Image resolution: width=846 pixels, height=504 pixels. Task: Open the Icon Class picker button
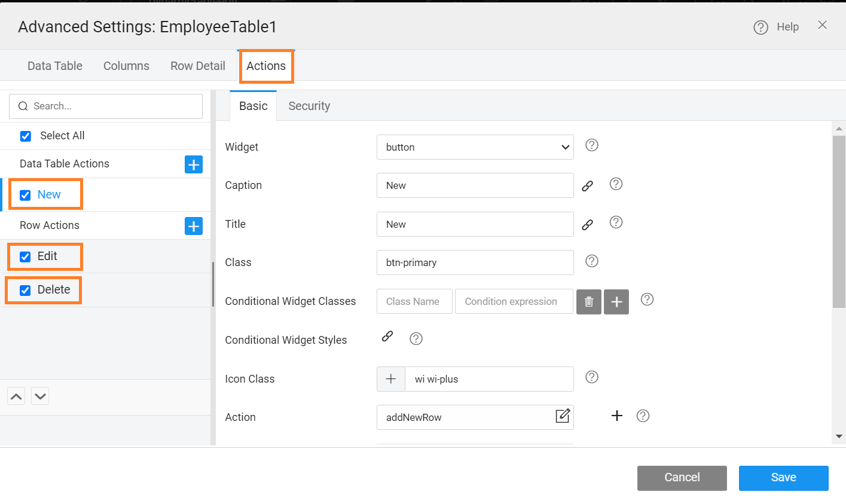tap(391, 379)
